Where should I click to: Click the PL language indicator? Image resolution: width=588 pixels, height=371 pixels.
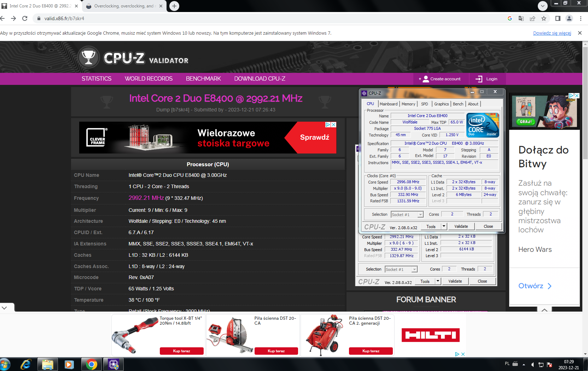[507, 364]
